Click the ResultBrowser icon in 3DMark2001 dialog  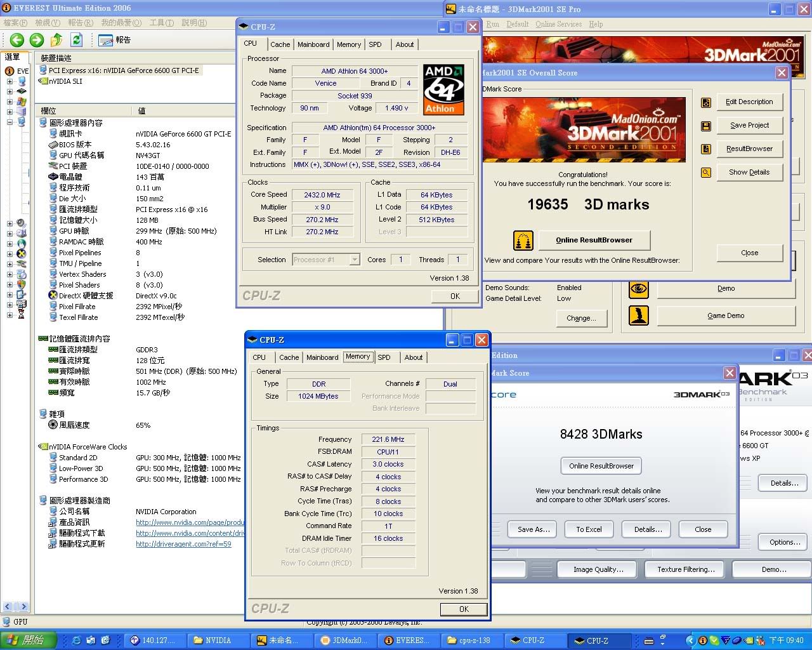pyautogui.click(x=705, y=149)
